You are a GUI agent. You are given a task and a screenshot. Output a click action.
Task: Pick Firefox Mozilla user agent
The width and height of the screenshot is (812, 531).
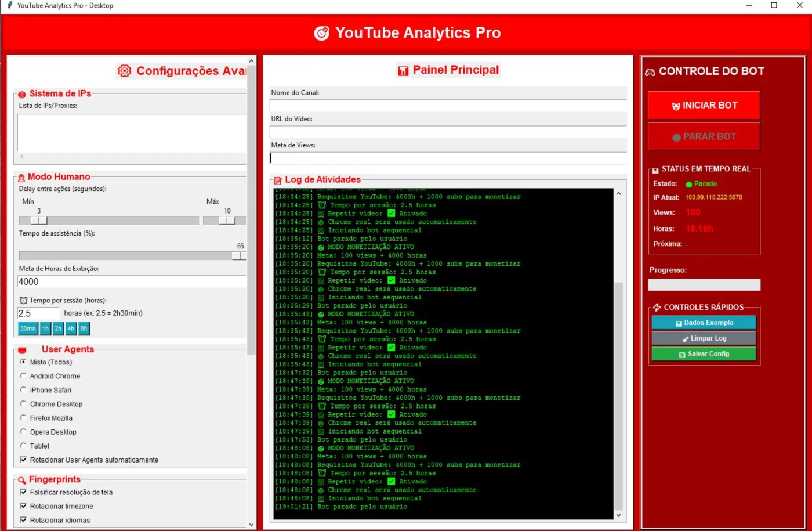[x=23, y=417]
